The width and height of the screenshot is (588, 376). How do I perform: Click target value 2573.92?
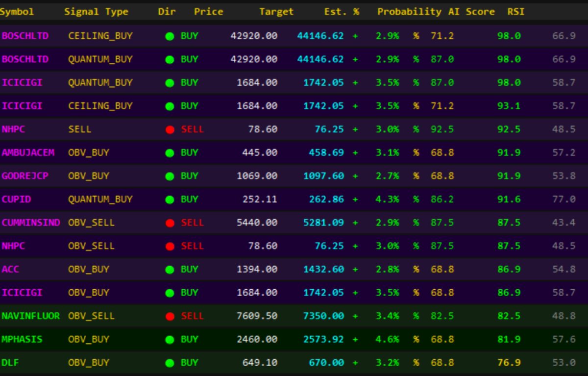[323, 339]
